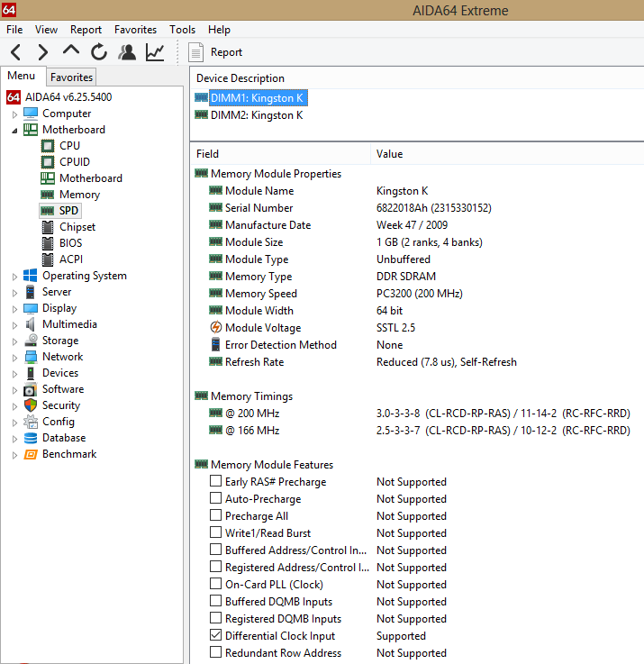Go forward with the right arrow toolbar icon

tap(42, 52)
